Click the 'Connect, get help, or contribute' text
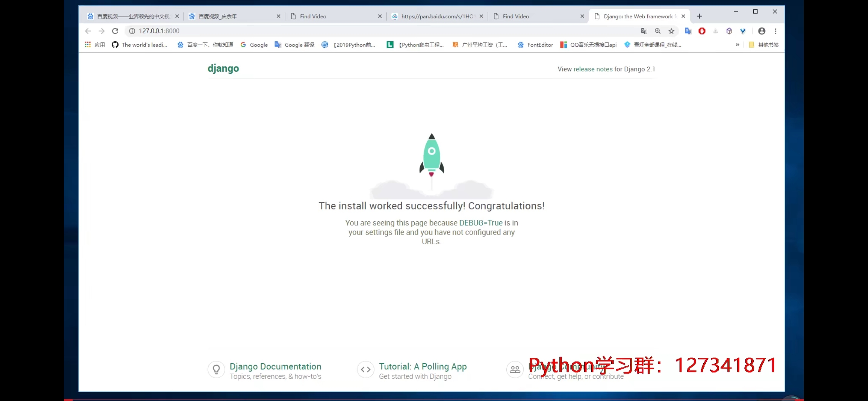Image resolution: width=868 pixels, height=401 pixels. [x=576, y=376]
